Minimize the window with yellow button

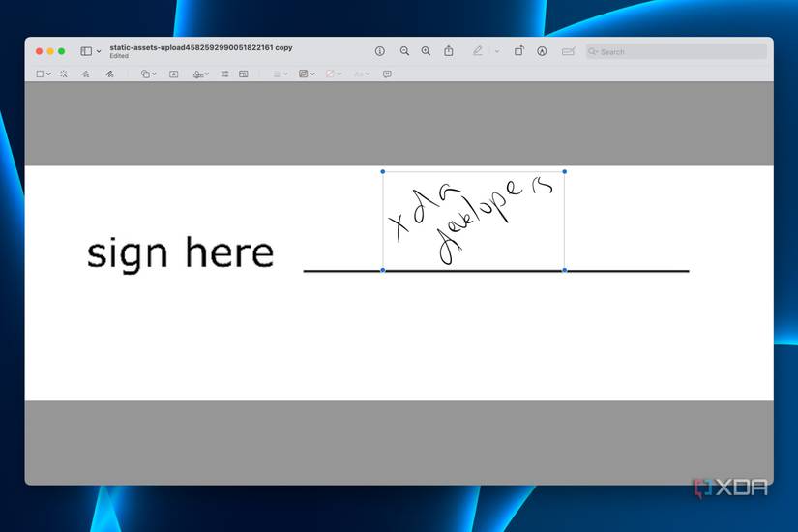[50, 51]
